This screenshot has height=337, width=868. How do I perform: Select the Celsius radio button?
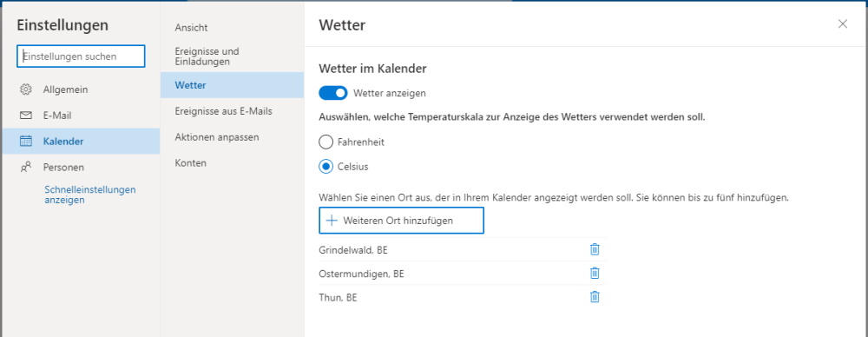point(326,166)
